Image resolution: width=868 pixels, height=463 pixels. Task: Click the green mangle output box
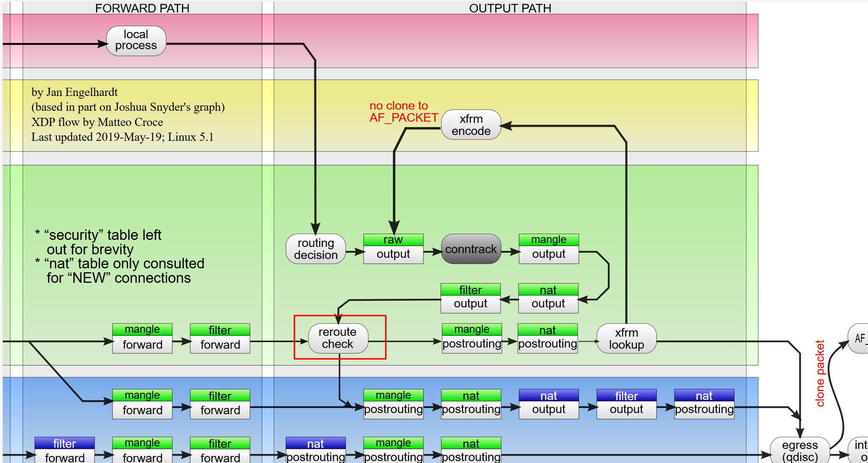click(x=549, y=248)
